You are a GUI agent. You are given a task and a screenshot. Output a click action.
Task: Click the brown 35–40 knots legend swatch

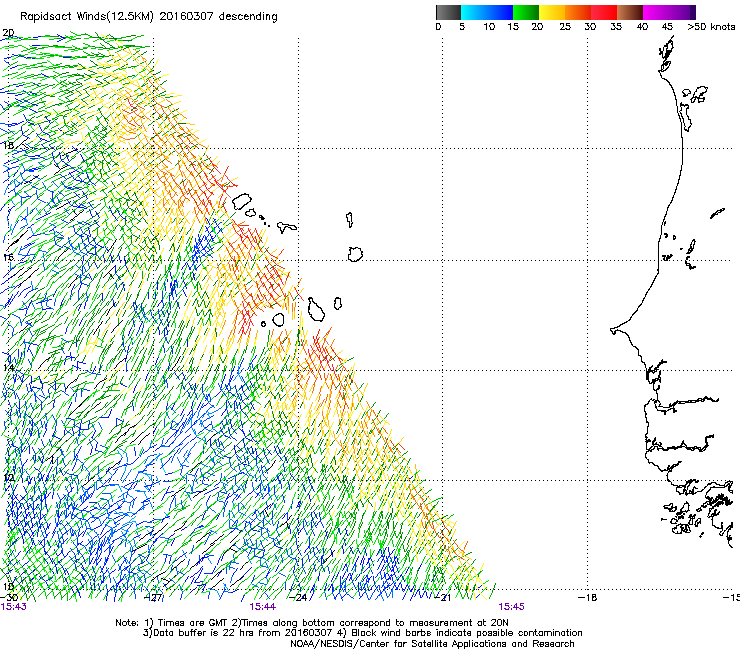(630, 12)
